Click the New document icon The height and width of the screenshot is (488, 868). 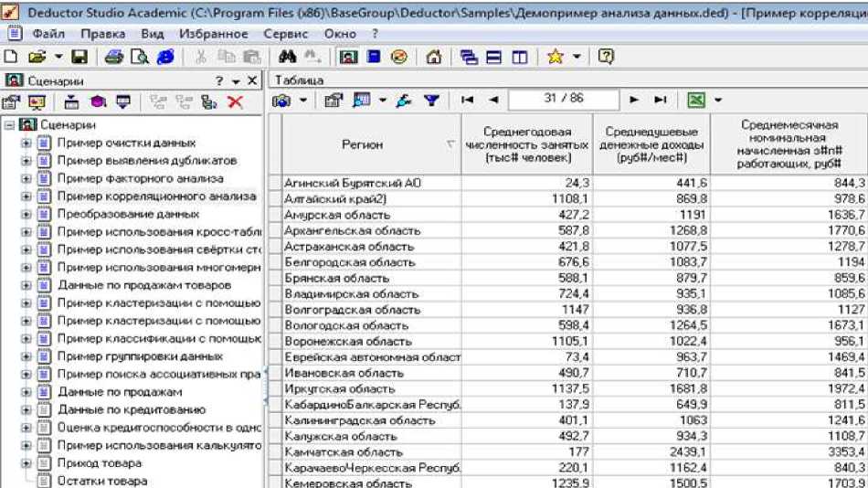9,57
